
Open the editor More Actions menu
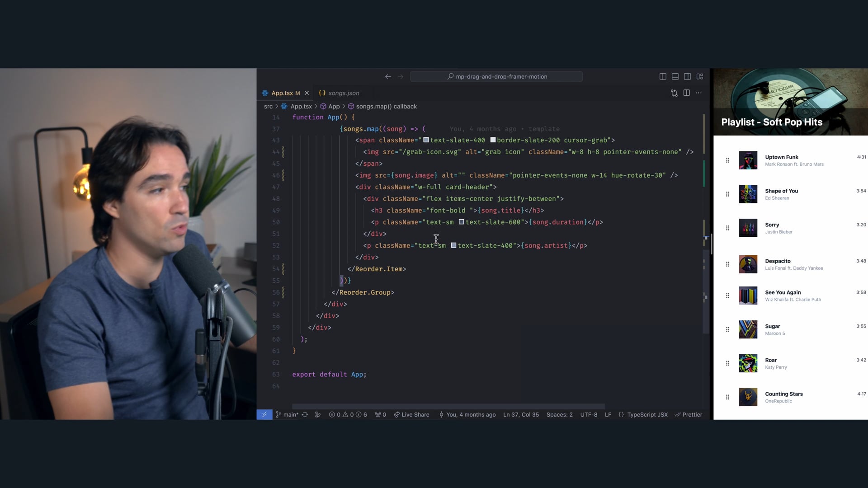[698, 93]
